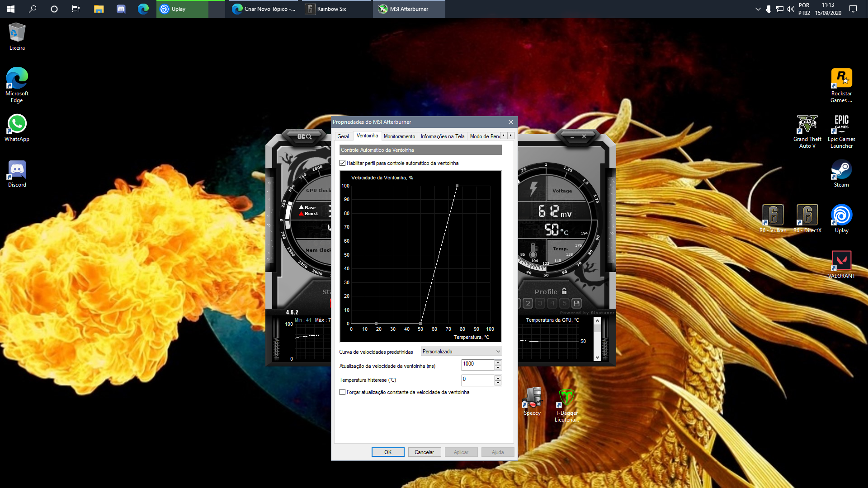The width and height of the screenshot is (868, 488).
Task: Open Cortana circle on taskbar
Action: click(54, 9)
